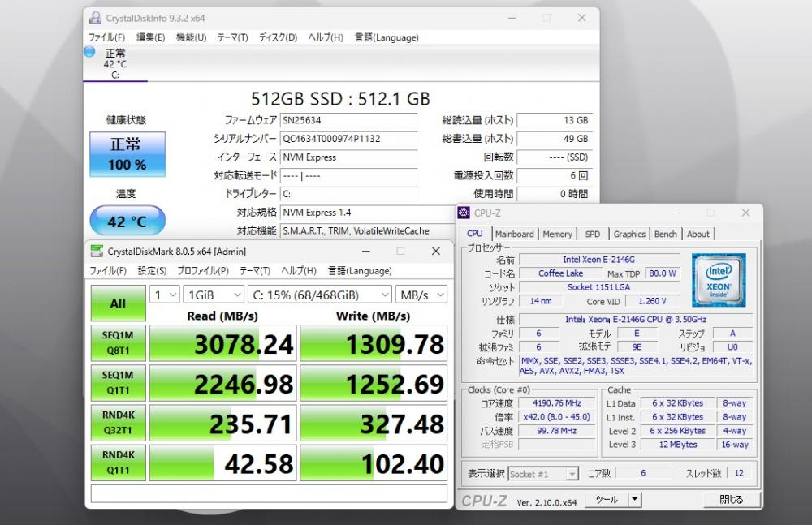This screenshot has width=812, height=525.
Task: Start all benchmarks with the All button
Action: tap(118, 303)
